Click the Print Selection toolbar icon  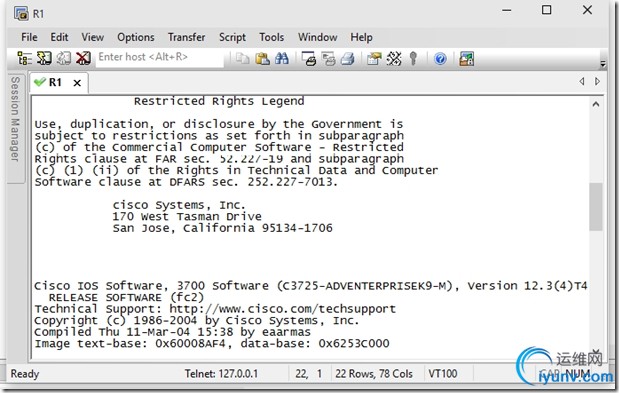328,59
